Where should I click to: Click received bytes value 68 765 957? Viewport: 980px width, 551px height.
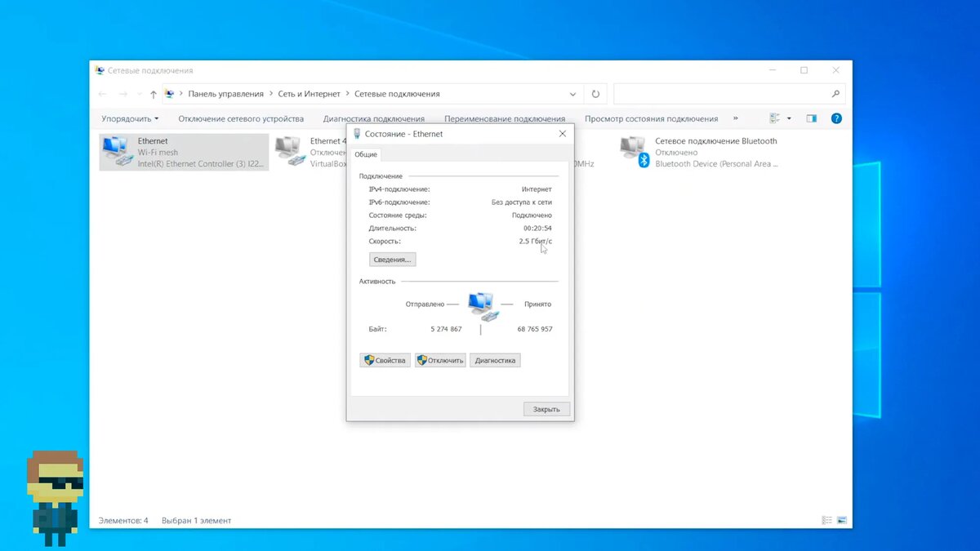coord(535,329)
